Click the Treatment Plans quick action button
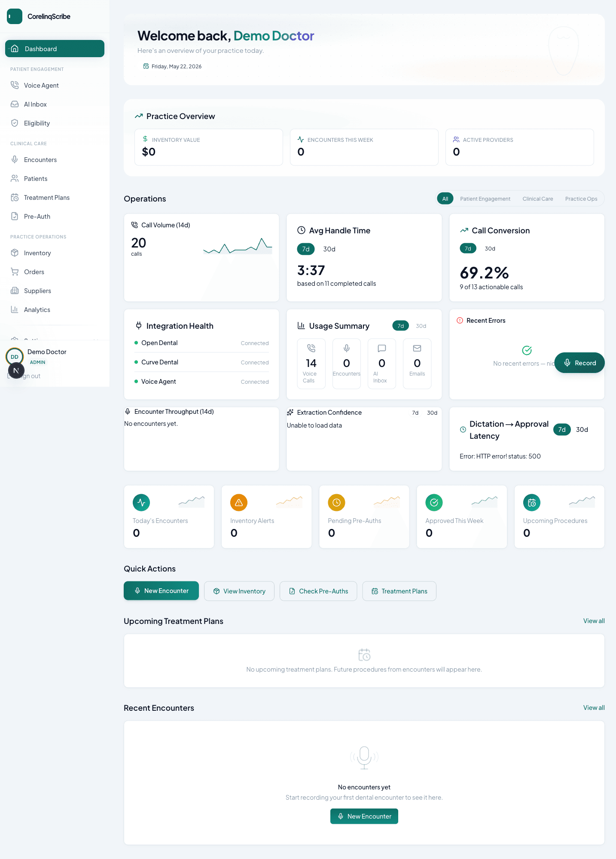Screen dimensions: 616x859 pos(399,591)
